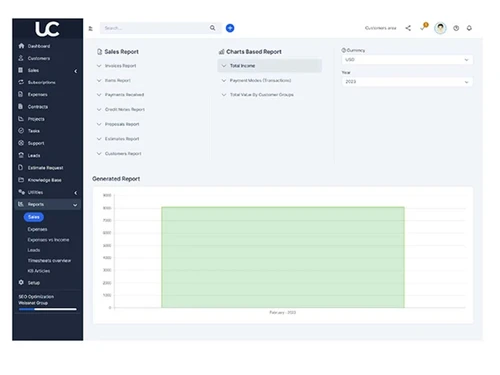Open Expenses vs Income report
The width and height of the screenshot is (500, 375).
[x=48, y=240]
